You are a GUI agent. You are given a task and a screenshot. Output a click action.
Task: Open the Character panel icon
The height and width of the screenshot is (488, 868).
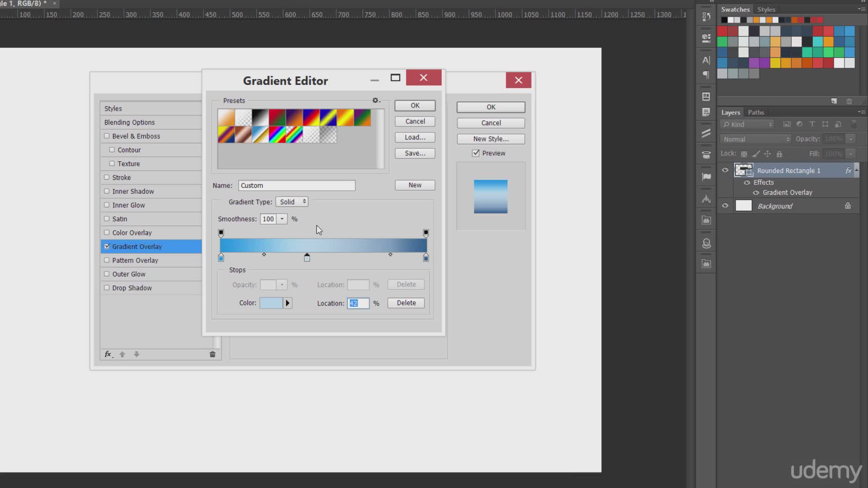(706, 60)
